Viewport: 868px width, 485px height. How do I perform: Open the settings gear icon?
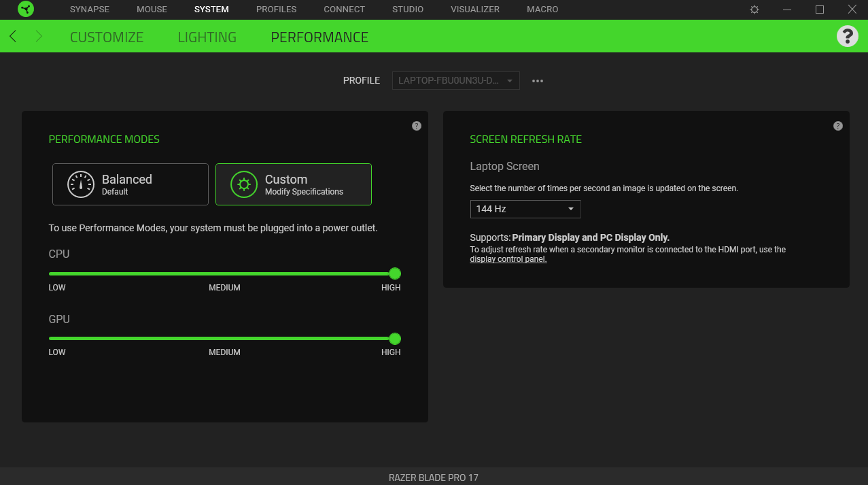(754, 10)
